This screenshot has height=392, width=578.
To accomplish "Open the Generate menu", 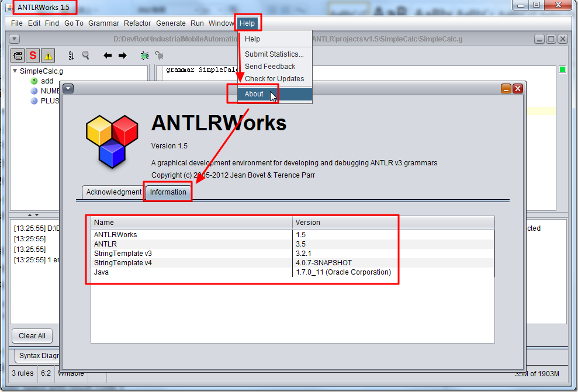I will tap(171, 23).
